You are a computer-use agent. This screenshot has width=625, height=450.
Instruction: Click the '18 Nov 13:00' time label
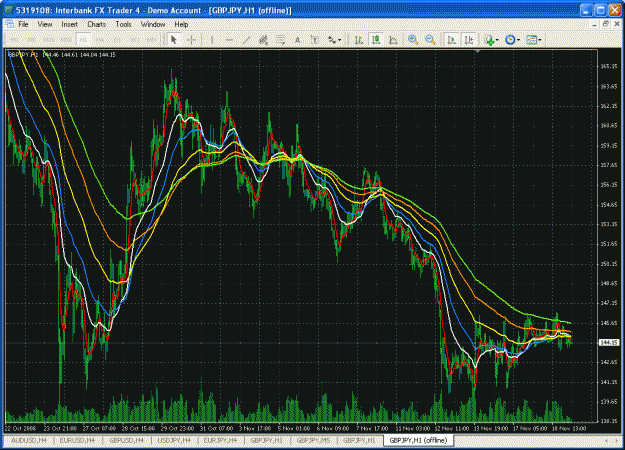click(x=569, y=428)
